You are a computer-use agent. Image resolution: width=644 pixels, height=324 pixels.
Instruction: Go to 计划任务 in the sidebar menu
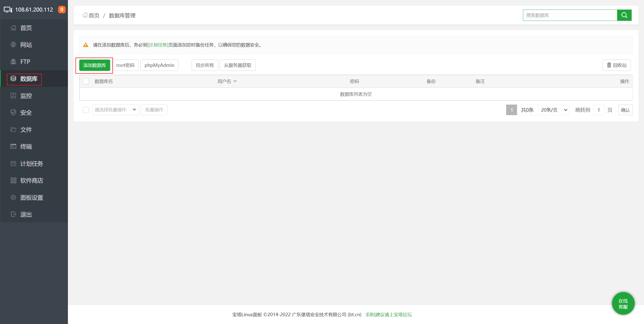click(31, 164)
